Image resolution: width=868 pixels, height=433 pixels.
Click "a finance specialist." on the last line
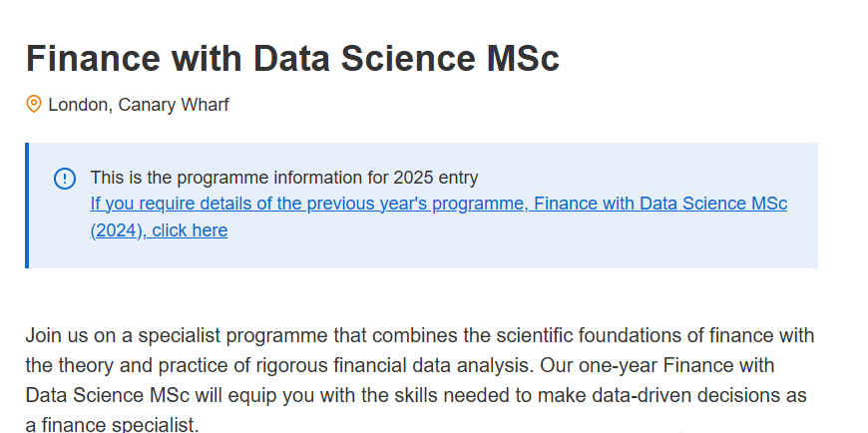coord(112,425)
